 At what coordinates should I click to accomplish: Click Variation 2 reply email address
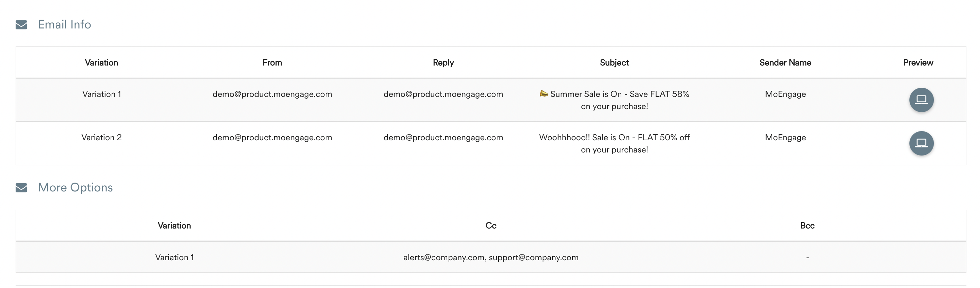pos(443,138)
